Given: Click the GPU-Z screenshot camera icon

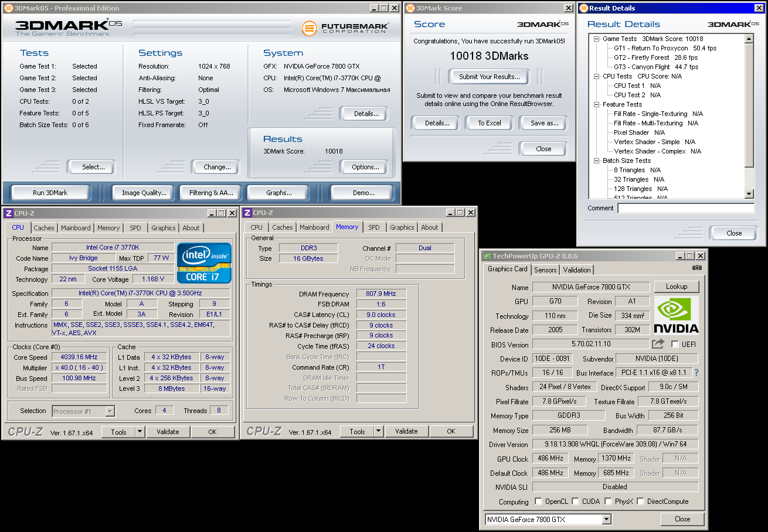Looking at the screenshot, I should tap(696, 268).
